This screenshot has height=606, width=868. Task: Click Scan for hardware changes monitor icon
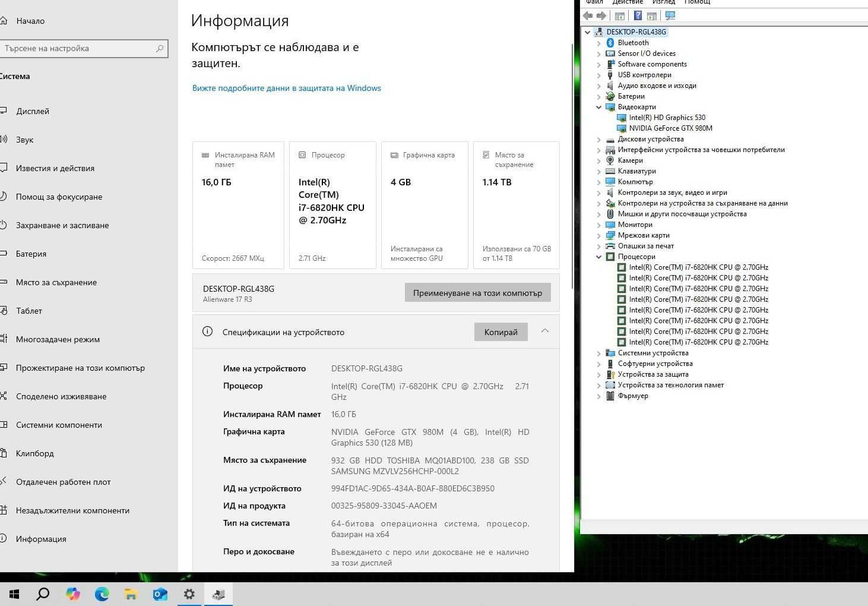670,15
